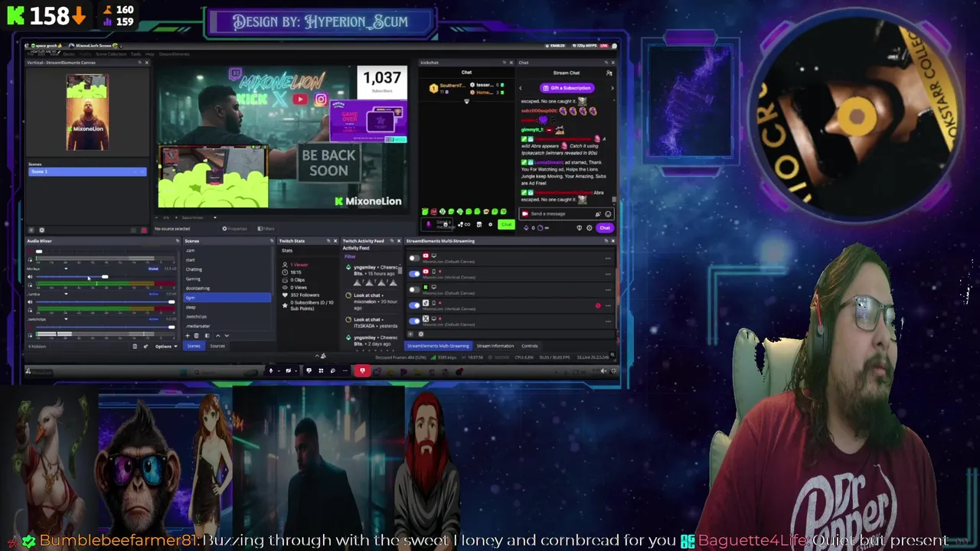The width and height of the screenshot is (980, 551).
Task: Move the selected scene down
Action: [x=227, y=335]
